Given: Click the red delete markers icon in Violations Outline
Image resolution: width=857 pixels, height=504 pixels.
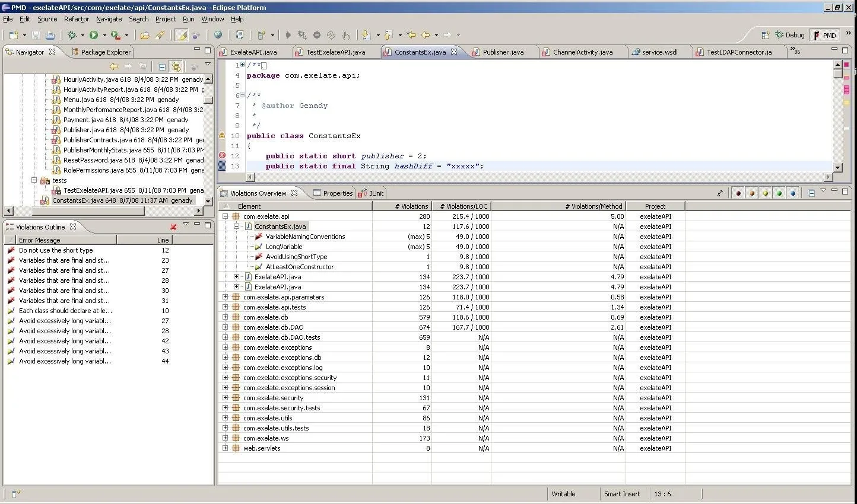Looking at the screenshot, I should coord(173,226).
